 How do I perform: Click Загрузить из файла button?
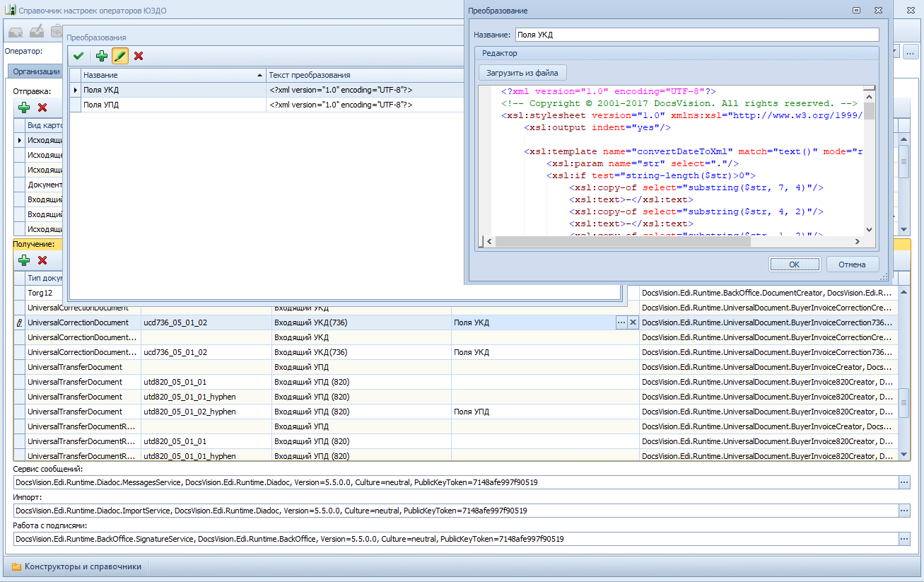tap(522, 73)
